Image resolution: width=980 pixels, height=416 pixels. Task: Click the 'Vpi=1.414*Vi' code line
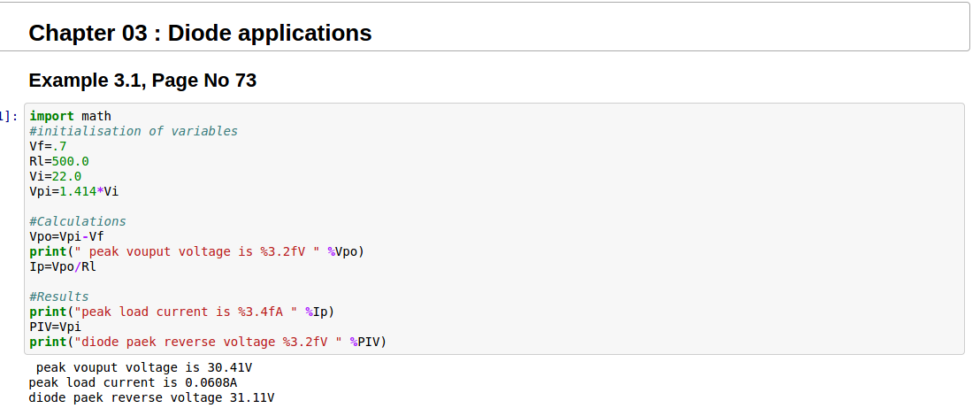pyautogui.click(x=73, y=191)
